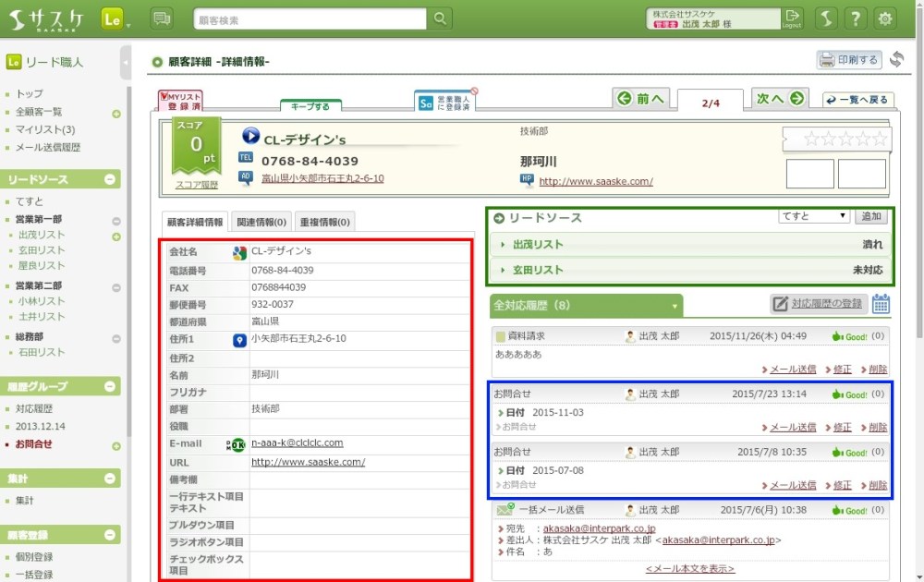The image size is (924, 582).
Task: Click the Logout icon
Action: pos(792,18)
